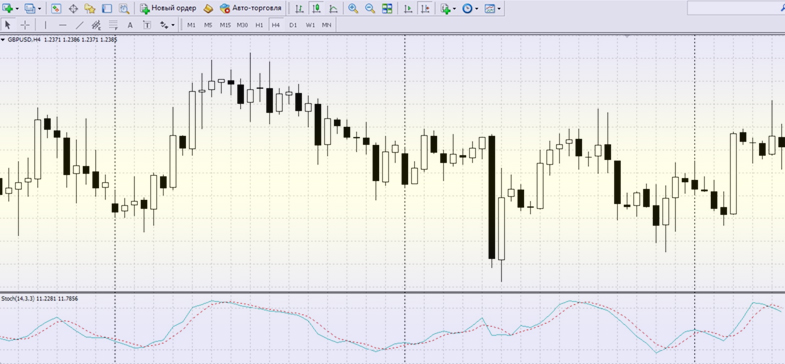Add a text label tool
Image resolution: width=785 pixels, height=364 pixels.
[130, 25]
